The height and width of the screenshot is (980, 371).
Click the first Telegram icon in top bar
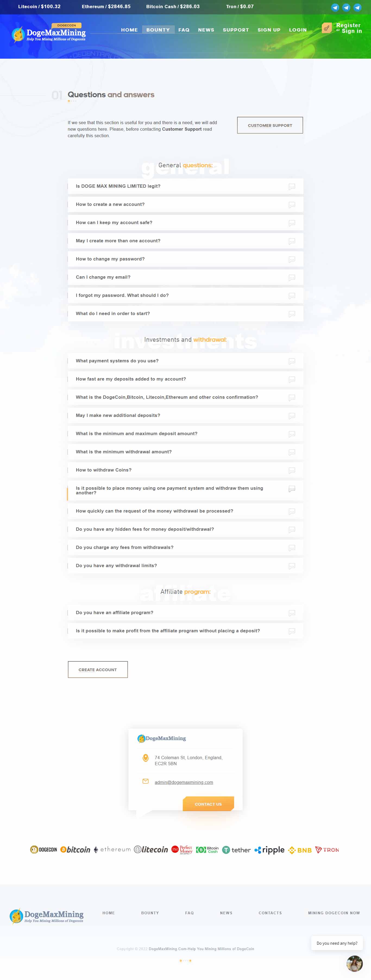pos(335,7)
